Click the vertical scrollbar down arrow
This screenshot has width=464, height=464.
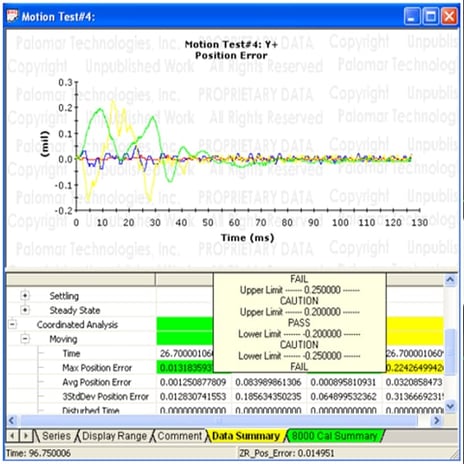(x=450, y=407)
